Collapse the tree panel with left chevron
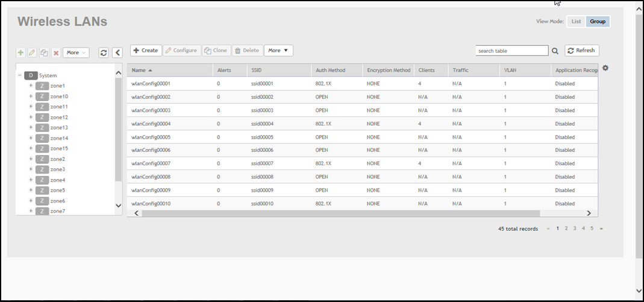The height and width of the screenshot is (302, 644). 117,52
